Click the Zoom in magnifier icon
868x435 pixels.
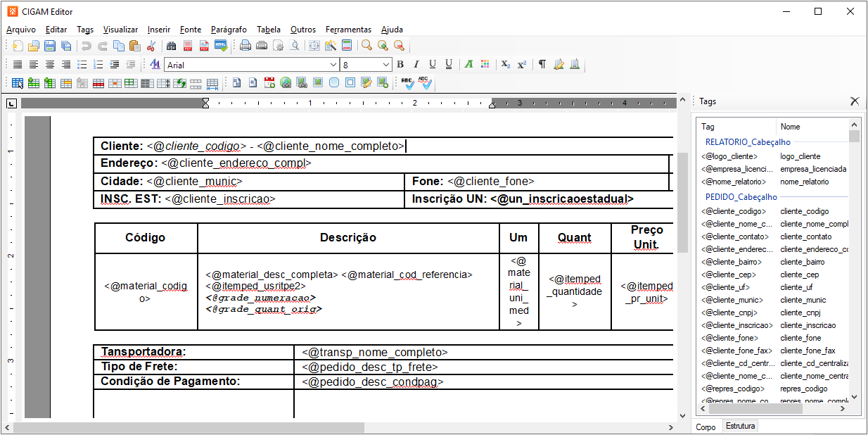tap(383, 46)
